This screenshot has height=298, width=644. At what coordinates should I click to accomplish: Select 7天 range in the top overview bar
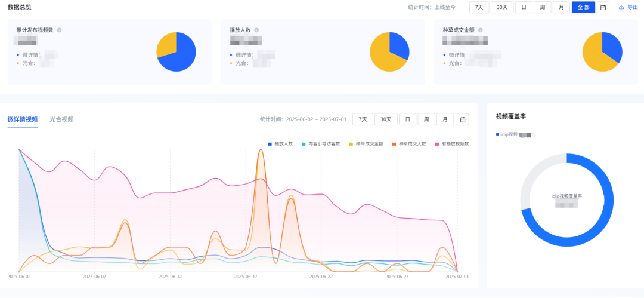click(x=479, y=7)
